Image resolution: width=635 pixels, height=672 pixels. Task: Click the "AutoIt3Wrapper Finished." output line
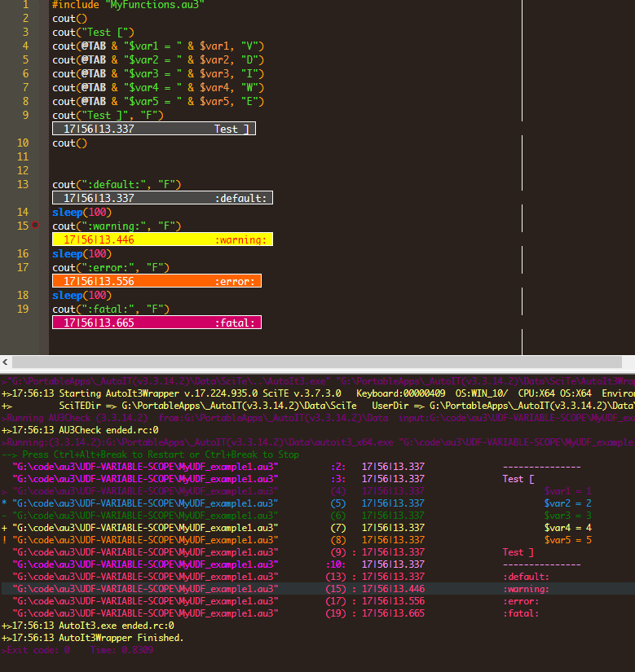click(93, 638)
